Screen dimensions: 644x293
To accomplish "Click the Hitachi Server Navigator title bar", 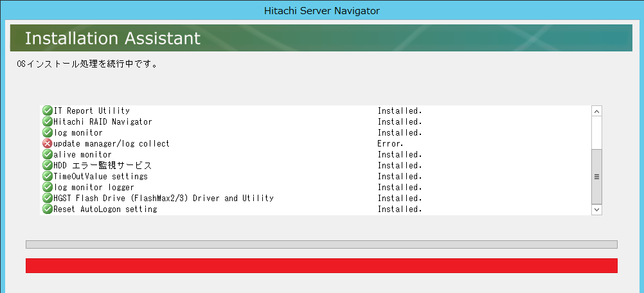I will click(322, 11).
